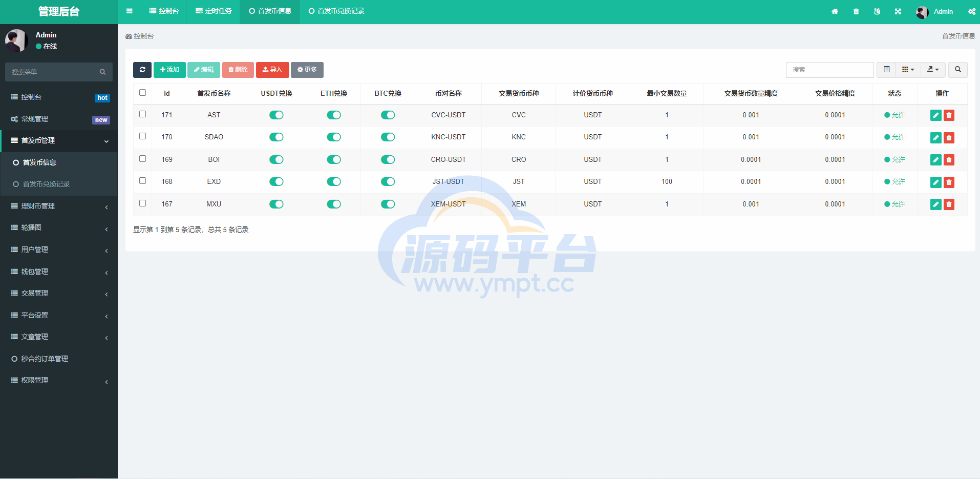Switch to the 控制台 tab
Viewport: 980px width, 479px height.
[164, 11]
